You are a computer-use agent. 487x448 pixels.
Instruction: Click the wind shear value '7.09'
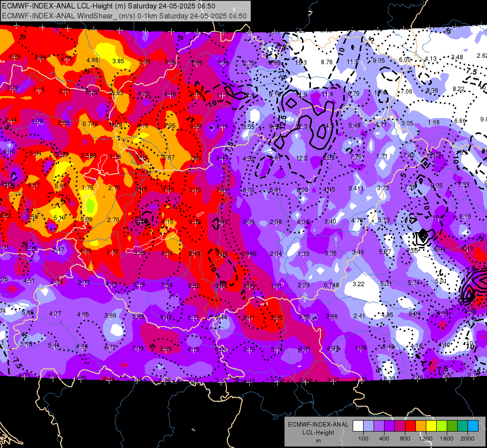(x=138, y=348)
